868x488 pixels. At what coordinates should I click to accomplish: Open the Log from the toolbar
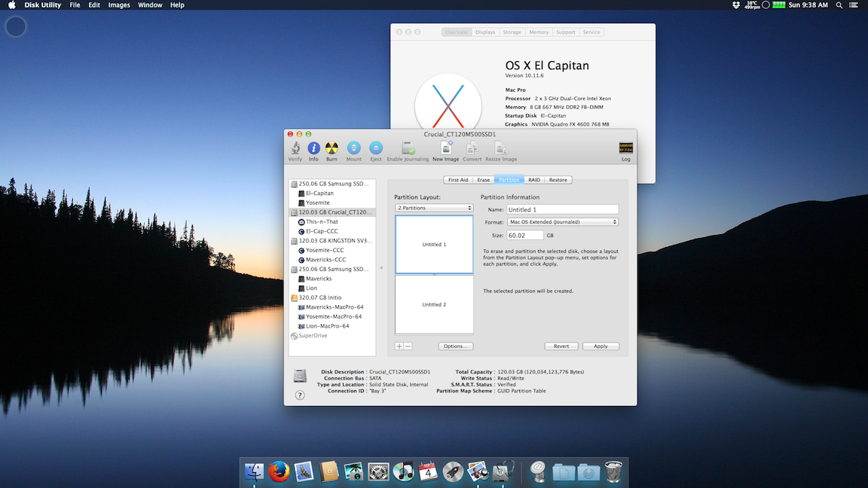tap(625, 148)
